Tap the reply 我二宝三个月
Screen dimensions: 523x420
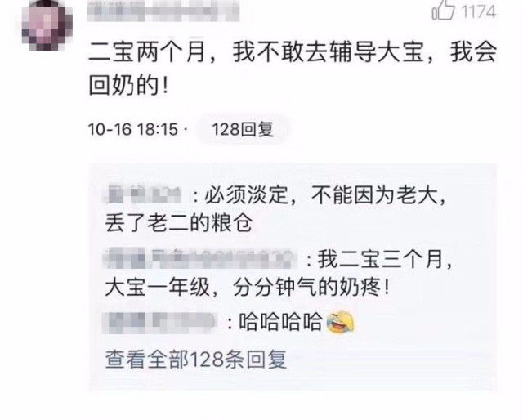tap(385, 259)
